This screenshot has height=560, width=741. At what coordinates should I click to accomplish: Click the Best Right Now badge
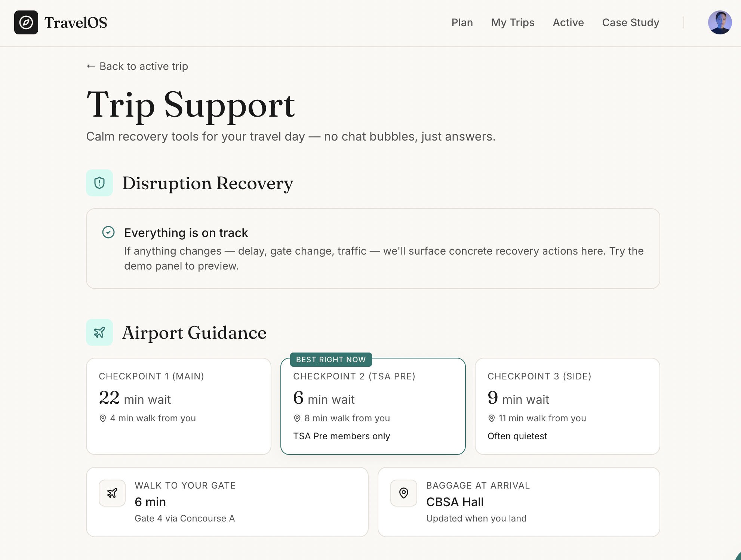[x=331, y=360]
